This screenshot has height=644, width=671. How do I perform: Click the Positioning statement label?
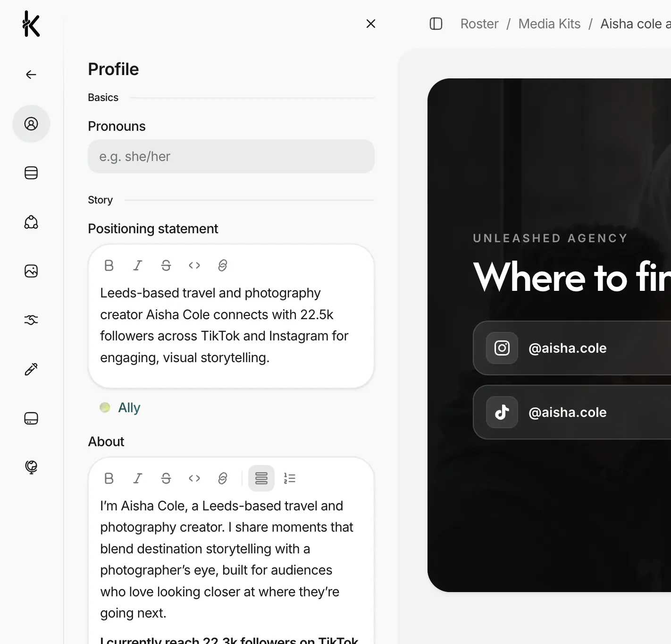click(x=153, y=229)
